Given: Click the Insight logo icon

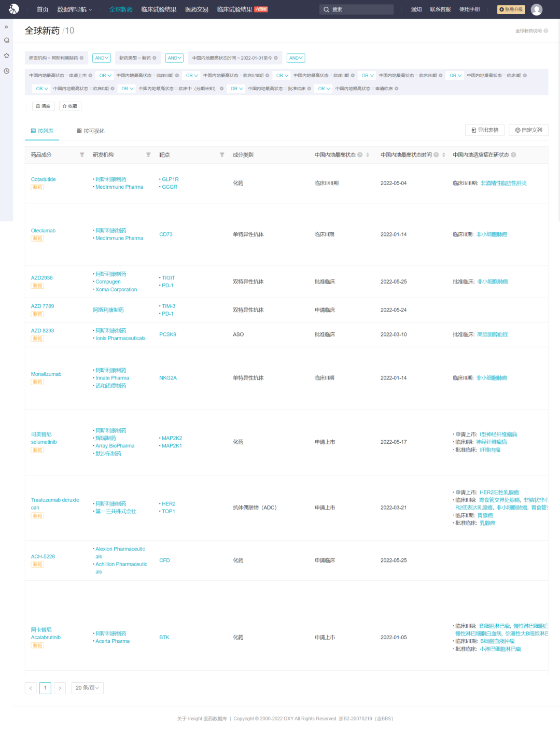Looking at the screenshot, I should pyautogui.click(x=14, y=9).
